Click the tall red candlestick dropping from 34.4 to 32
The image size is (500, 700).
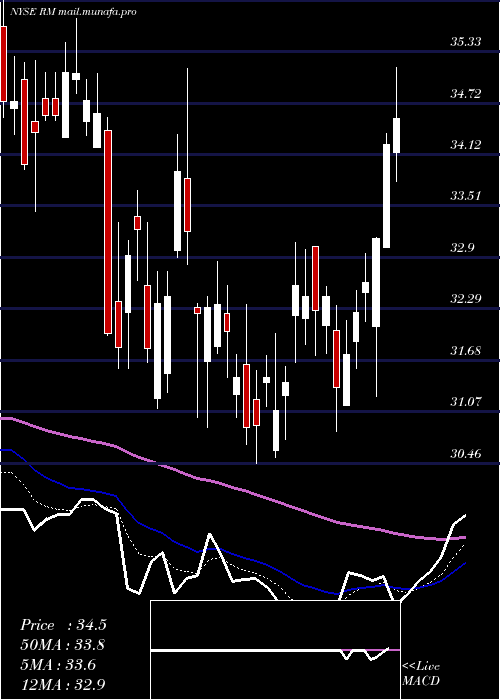click(108, 232)
